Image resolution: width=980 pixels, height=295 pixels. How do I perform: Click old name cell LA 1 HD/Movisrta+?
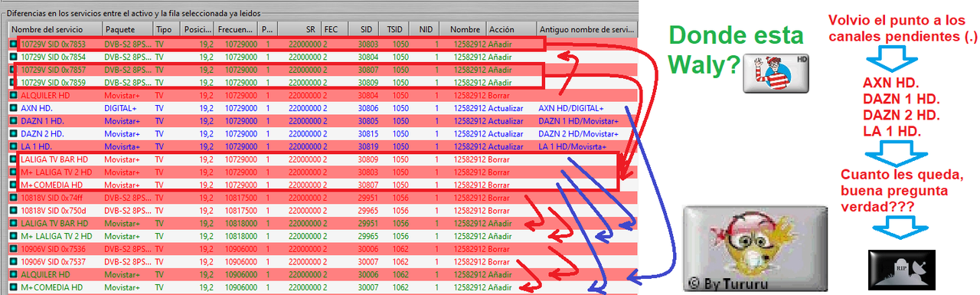tap(573, 146)
